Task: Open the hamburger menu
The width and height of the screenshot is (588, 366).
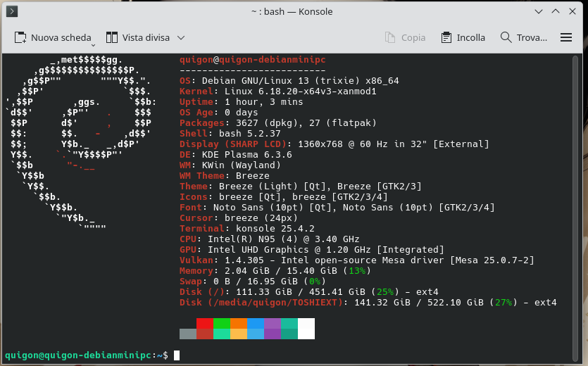Action: point(565,37)
